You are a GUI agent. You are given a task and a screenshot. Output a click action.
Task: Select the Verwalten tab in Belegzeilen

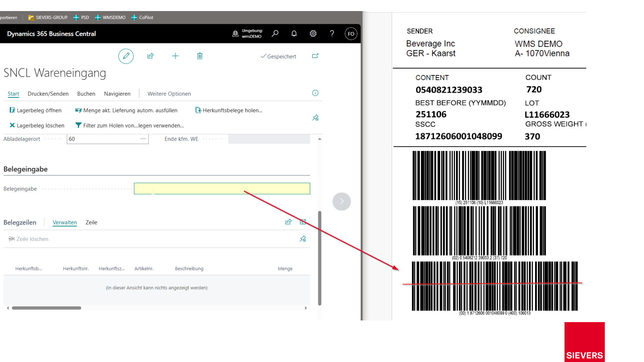pos(65,222)
